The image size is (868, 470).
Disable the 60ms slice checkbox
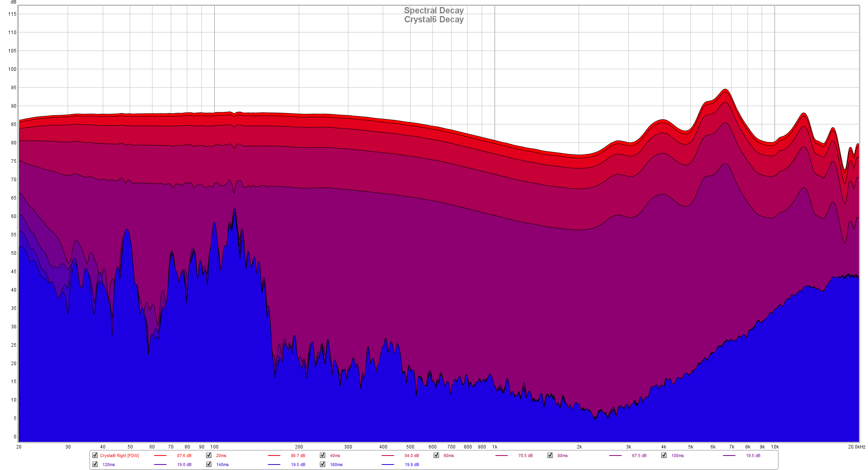[436, 455]
